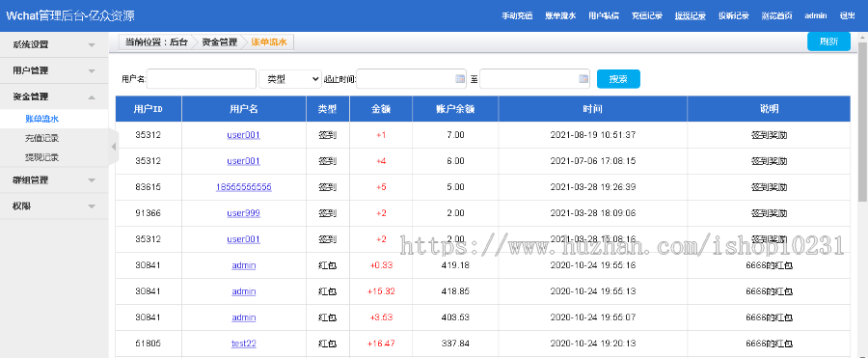The image size is (868, 358).
Task: Collapse the 资金管理 sidebar section
Action: point(54,97)
